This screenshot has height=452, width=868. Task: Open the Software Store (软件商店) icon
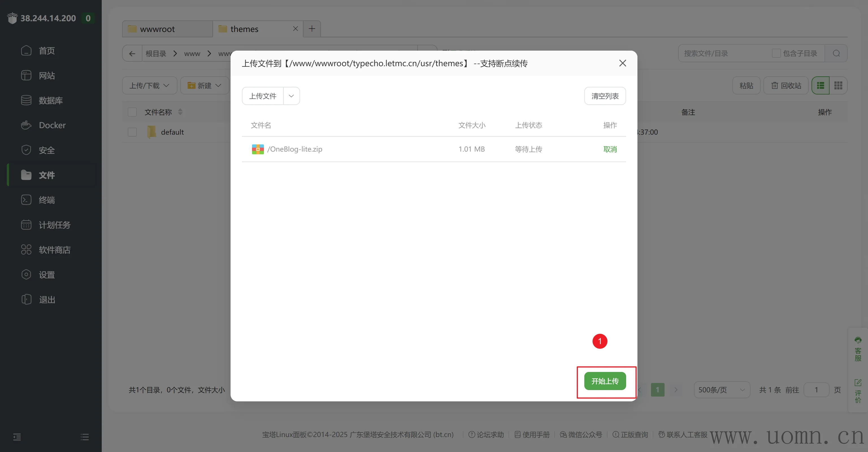pos(26,249)
